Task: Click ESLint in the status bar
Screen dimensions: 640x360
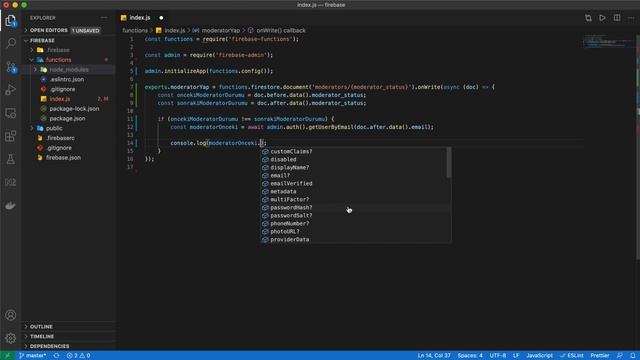Action: (572, 356)
